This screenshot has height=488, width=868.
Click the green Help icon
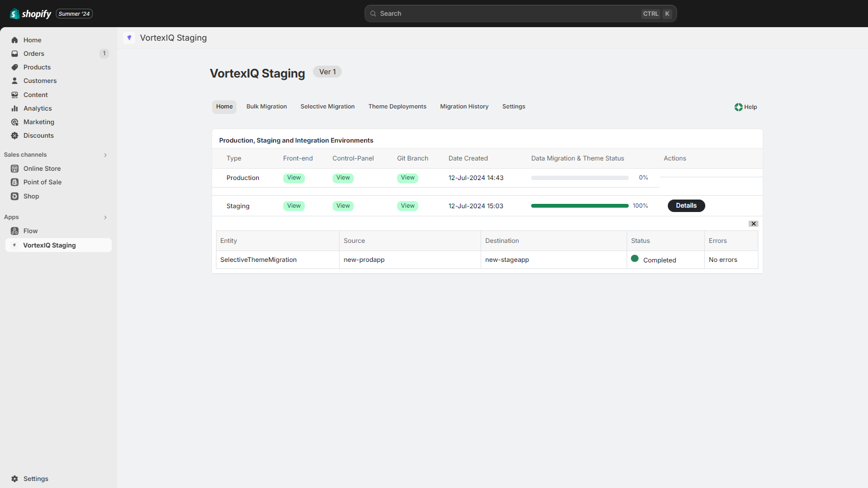(738, 107)
